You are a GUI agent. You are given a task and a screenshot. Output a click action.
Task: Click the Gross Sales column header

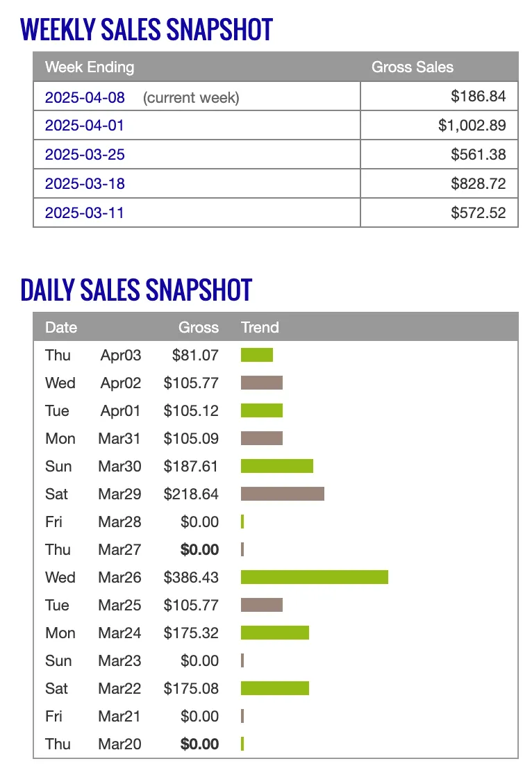[413, 67]
